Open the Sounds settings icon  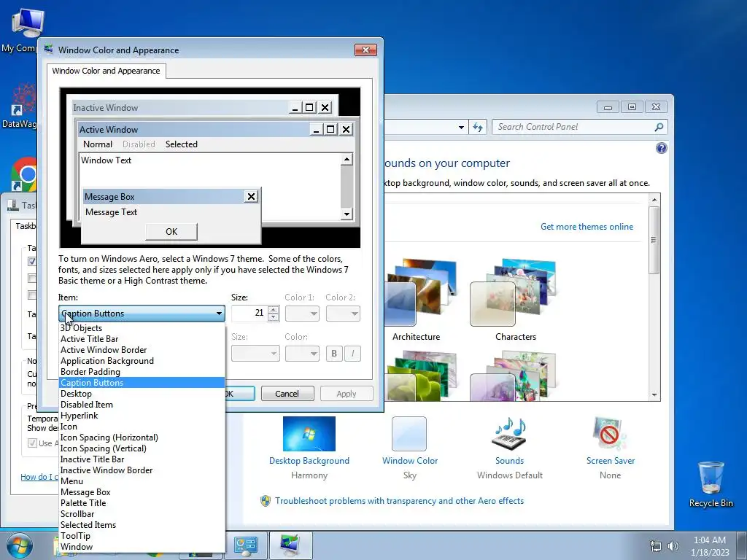[x=509, y=434]
